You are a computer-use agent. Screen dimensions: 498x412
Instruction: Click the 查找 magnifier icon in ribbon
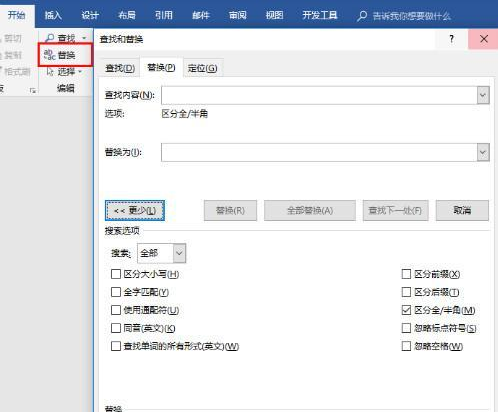[50, 38]
